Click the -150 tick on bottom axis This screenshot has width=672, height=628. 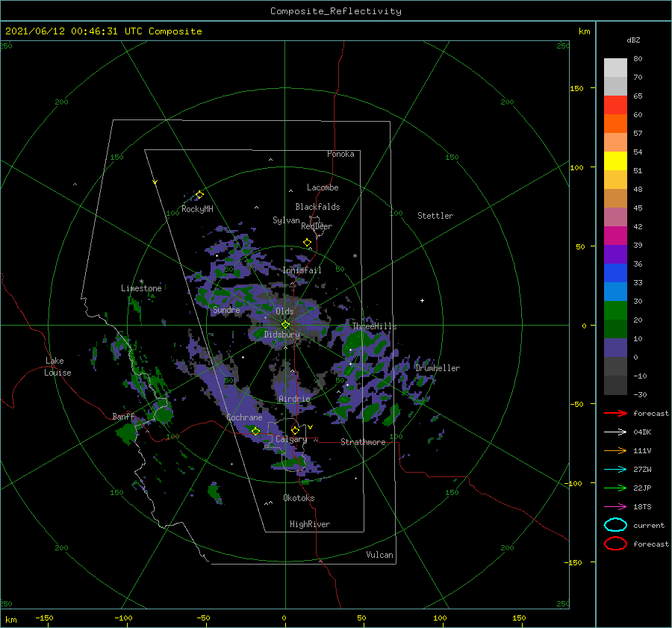44,618
